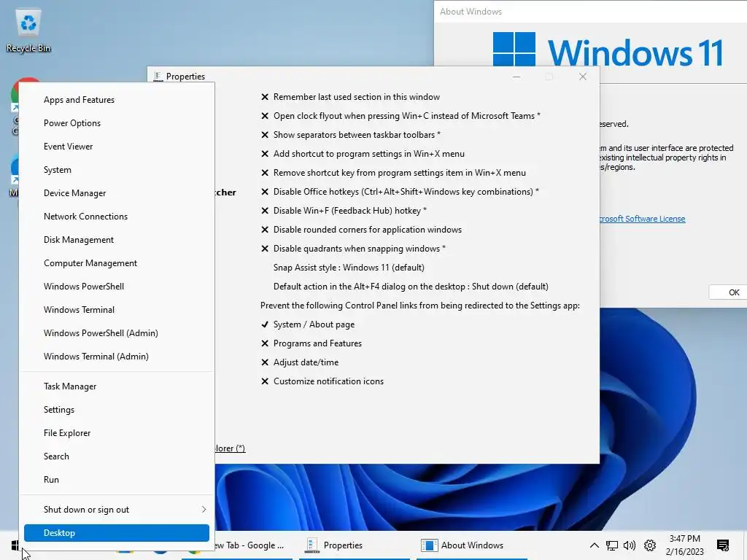Open the Microsoft Software License link
Image resolution: width=747 pixels, height=560 pixels.
point(642,219)
